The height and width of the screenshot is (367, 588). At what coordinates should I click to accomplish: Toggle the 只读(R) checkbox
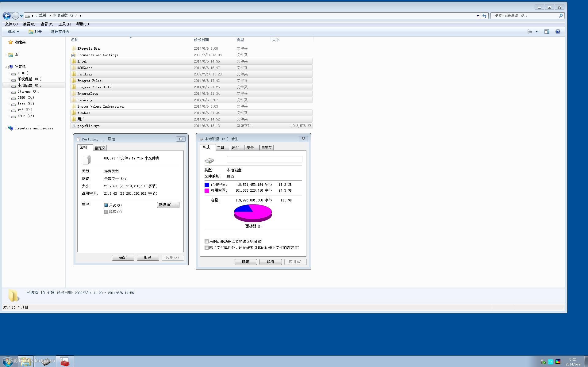106,205
